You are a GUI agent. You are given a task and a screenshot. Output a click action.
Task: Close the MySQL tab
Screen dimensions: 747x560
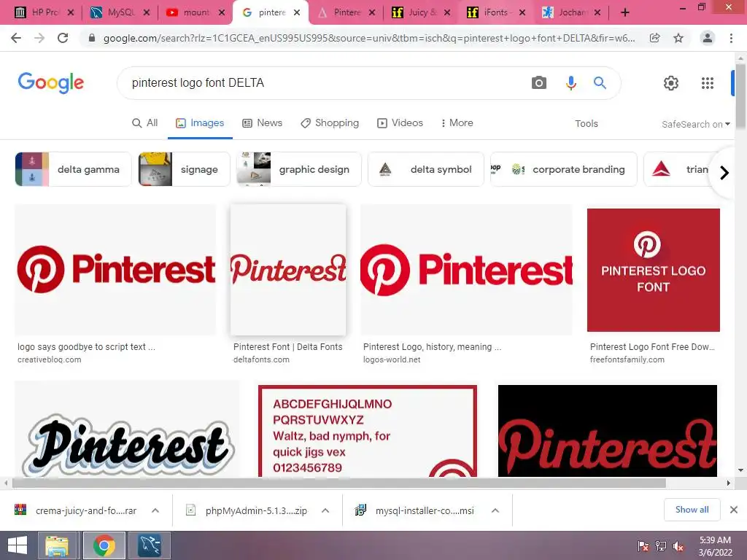click(146, 12)
